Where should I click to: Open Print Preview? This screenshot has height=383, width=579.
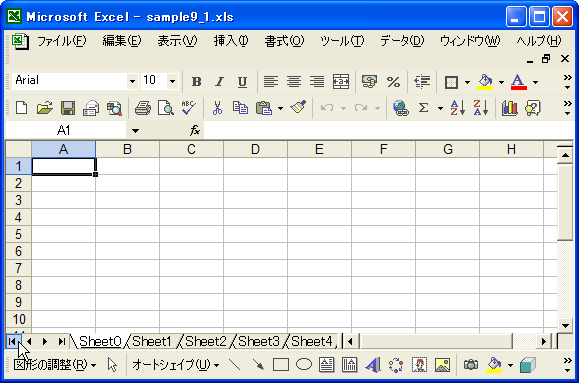pyautogui.click(x=166, y=108)
